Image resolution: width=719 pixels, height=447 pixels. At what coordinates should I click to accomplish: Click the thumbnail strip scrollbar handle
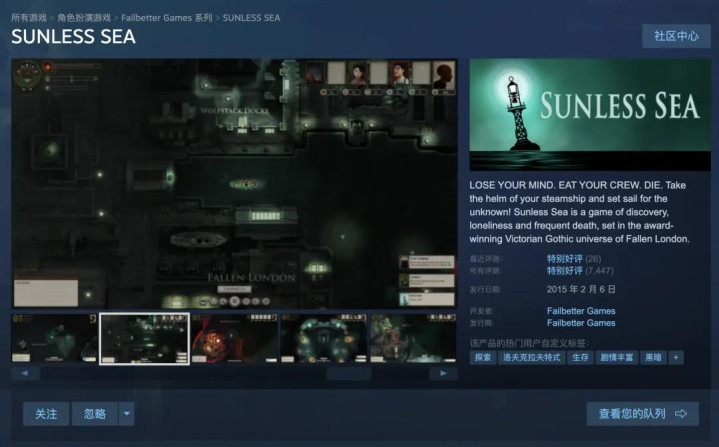coord(349,373)
